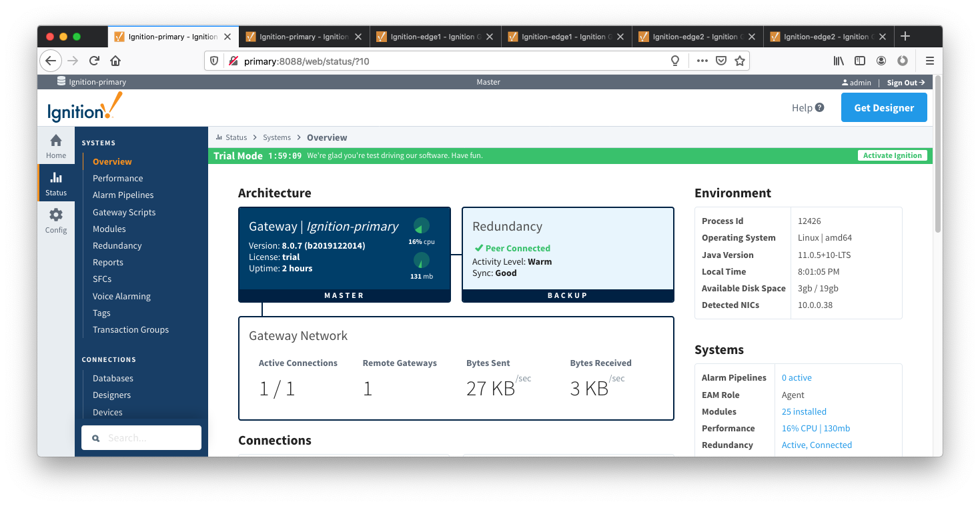Switch to the second Ignition-edge1 tab

click(x=566, y=37)
